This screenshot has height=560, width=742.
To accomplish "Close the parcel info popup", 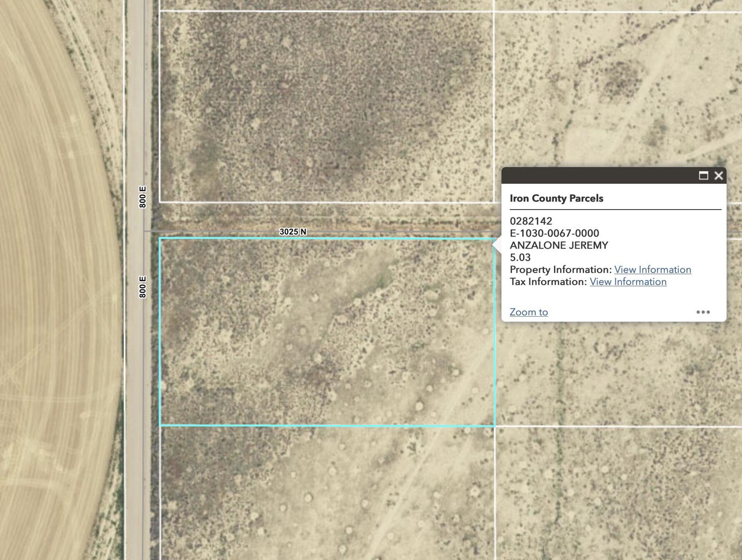I will click(718, 176).
